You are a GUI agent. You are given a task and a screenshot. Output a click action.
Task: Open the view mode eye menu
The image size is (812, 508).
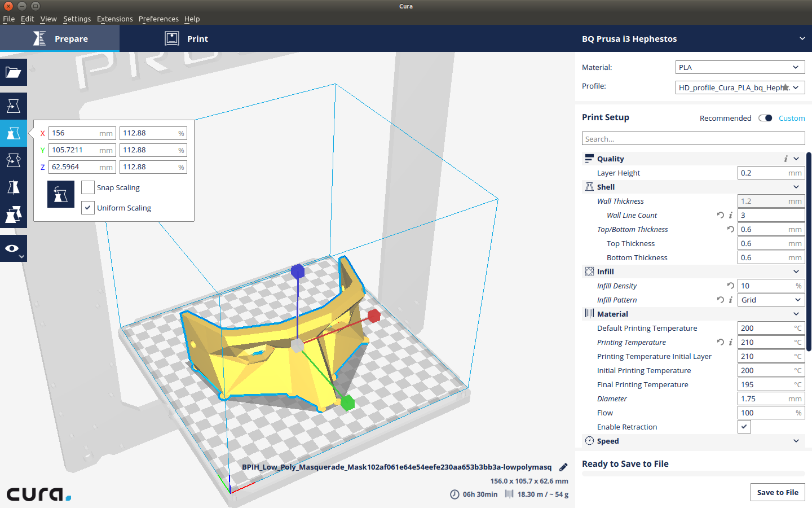tap(14, 248)
